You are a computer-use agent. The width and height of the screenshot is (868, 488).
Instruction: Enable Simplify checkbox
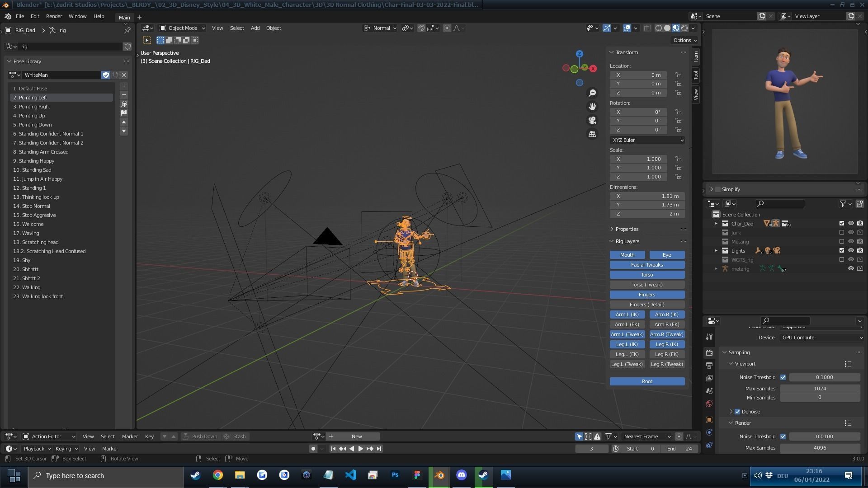[x=718, y=189]
